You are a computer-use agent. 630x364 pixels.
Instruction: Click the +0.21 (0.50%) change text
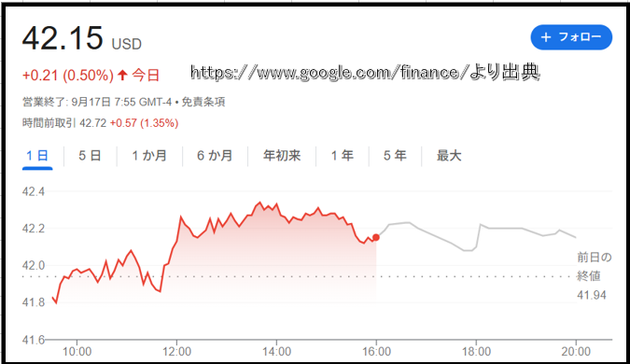pyautogui.click(x=68, y=75)
